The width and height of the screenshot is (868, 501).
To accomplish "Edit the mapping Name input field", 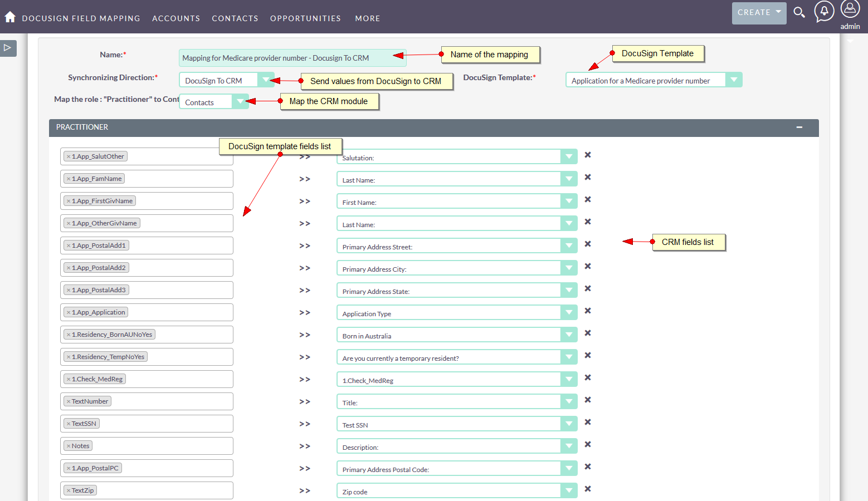I will pyautogui.click(x=292, y=58).
